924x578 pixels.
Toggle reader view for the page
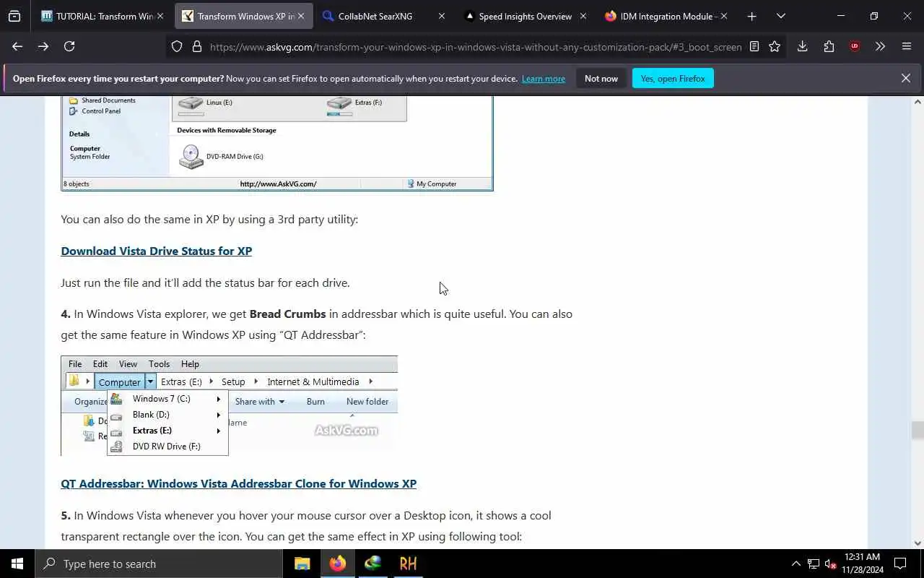(754, 46)
